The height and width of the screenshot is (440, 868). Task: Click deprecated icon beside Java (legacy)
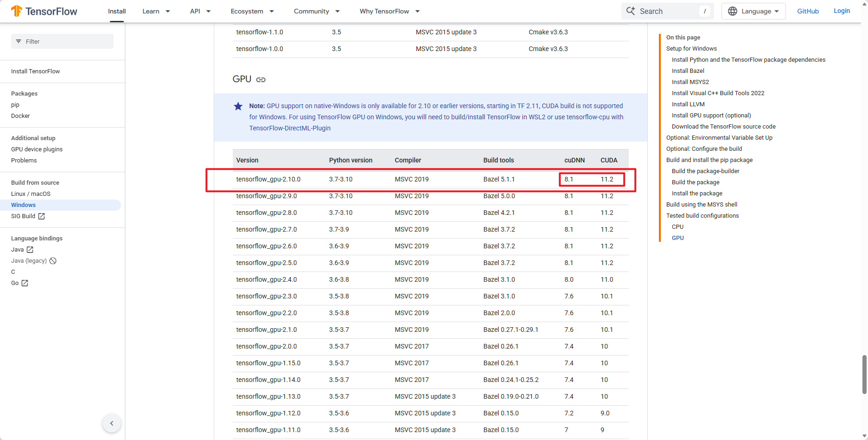click(53, 261)
